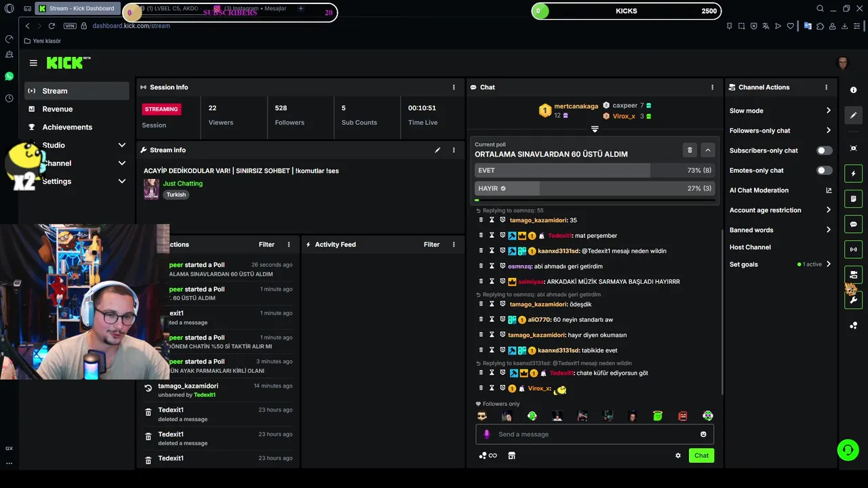Viewport: 868px width, 488px height.
Task: Delete the current poll with the trash icon
Action: pos(690,150)
